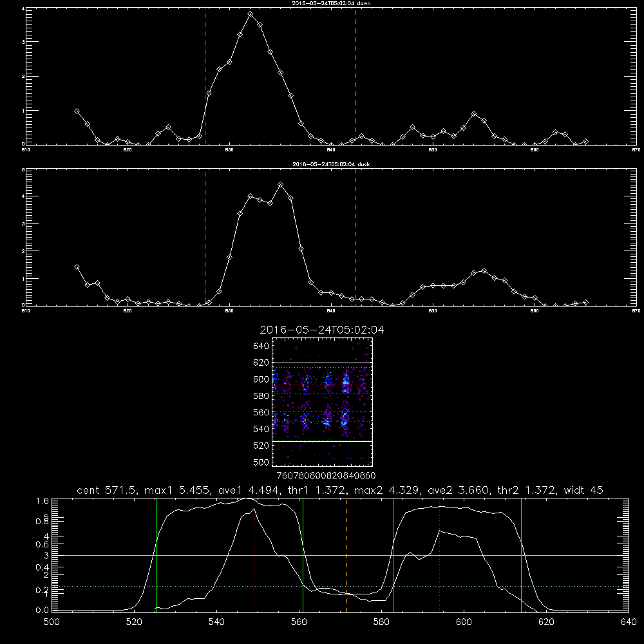Click the 'ave1 4.494' statistic
The height and width of the screenshot is (644, 644).
(248, 490)
